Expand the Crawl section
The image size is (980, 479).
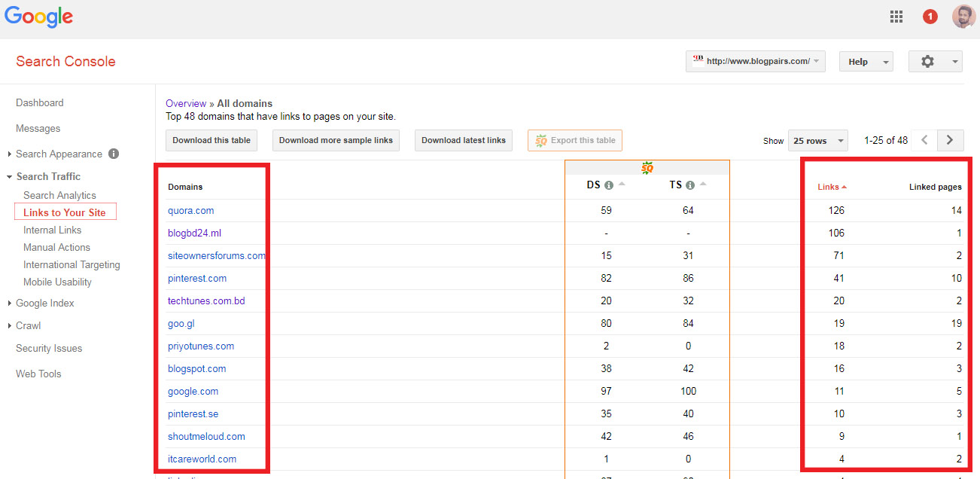click(x=9, y=326)
